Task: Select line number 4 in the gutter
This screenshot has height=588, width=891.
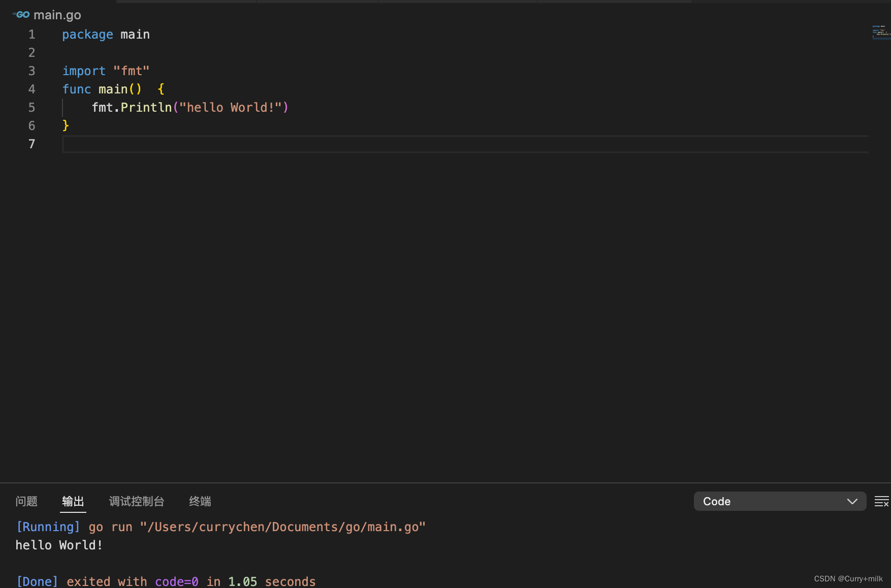Action: [31, 89]
